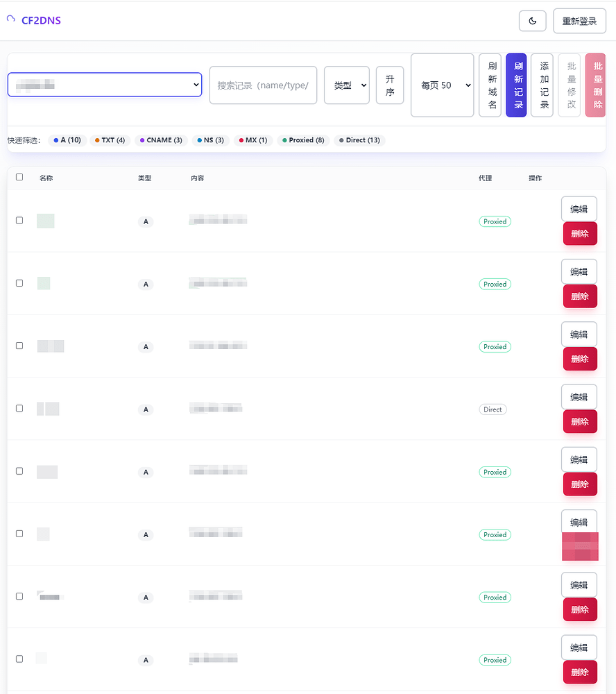The image size is (616, 694).
Task: Tick the select-all checkbox in table header
Action: [x=19, y=177]
